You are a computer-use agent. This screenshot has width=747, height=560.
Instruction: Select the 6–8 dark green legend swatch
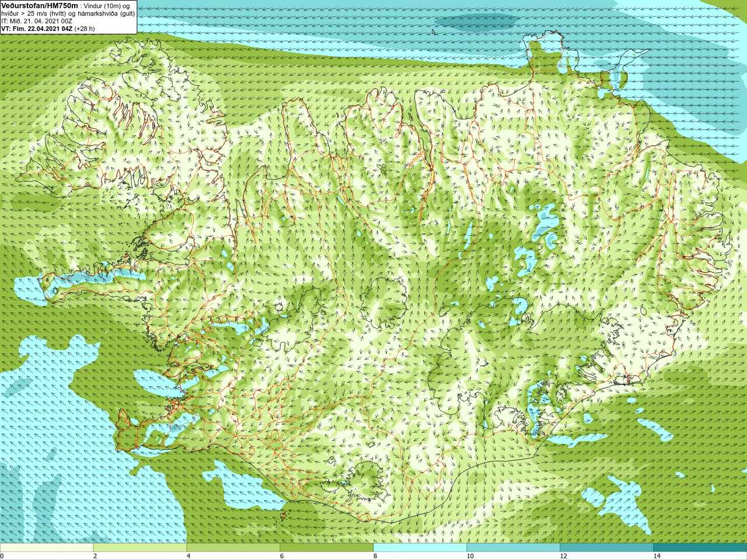pos(327,548)
